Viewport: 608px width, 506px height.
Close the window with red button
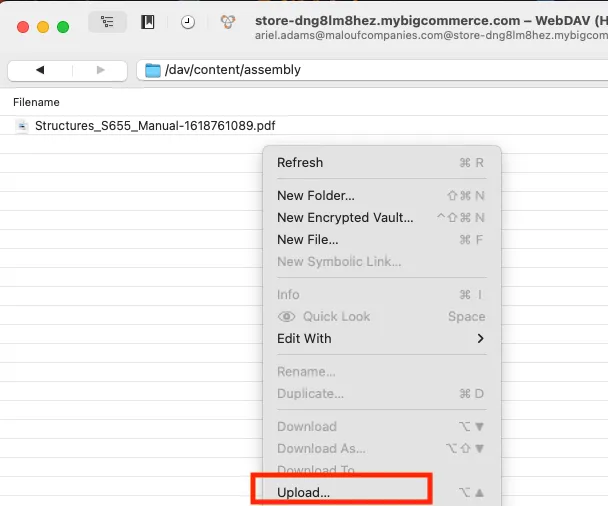23,27
